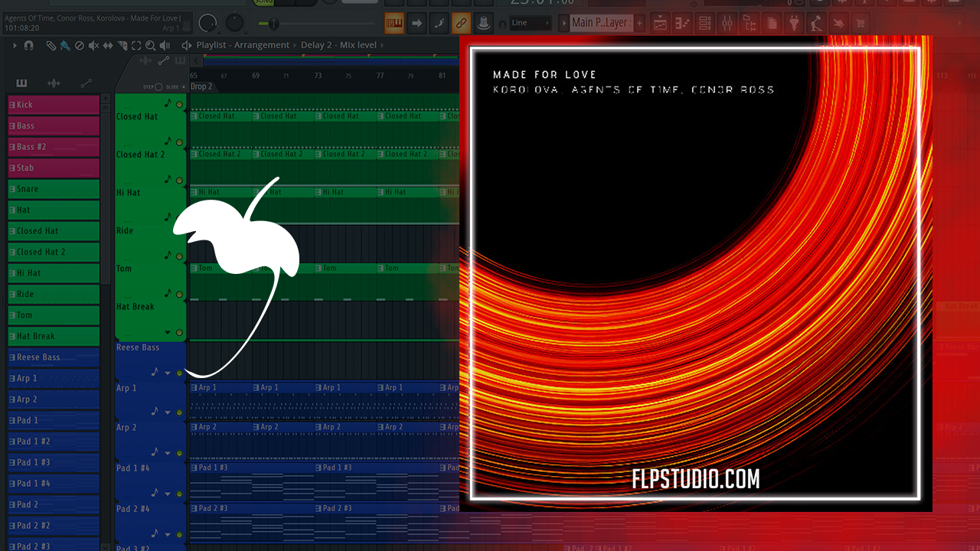This screenshot has height=551, width=980.
Task: Open the Line snap setting dropdown
Action: 531,23
